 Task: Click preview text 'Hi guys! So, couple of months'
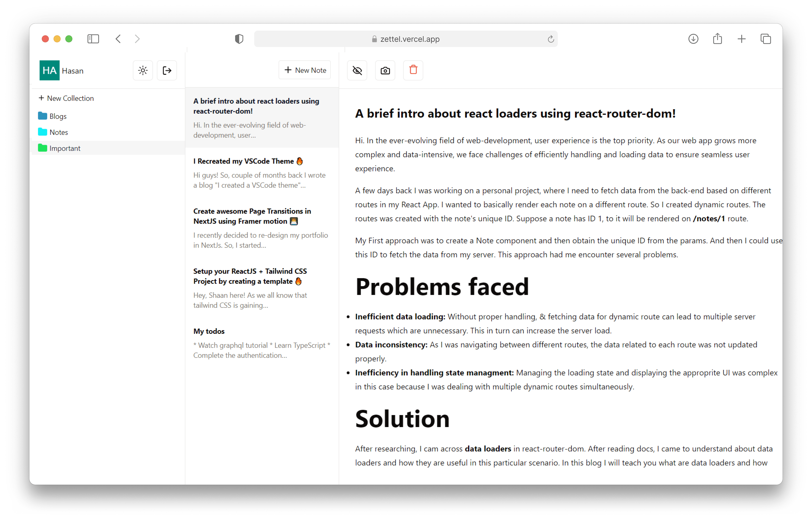point(259,180)
